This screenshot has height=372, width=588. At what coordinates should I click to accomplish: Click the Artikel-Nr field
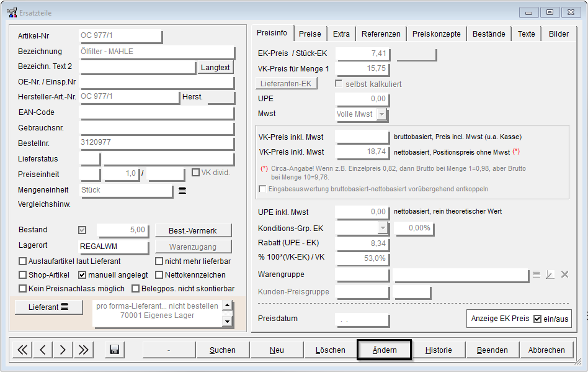point(120,36)
